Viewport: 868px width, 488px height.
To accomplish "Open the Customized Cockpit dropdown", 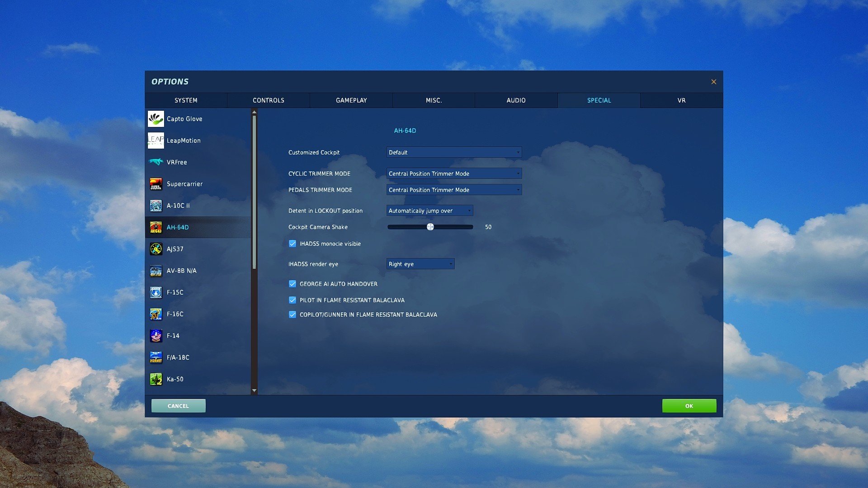I will pyautogui.click(x=454, y=152).
